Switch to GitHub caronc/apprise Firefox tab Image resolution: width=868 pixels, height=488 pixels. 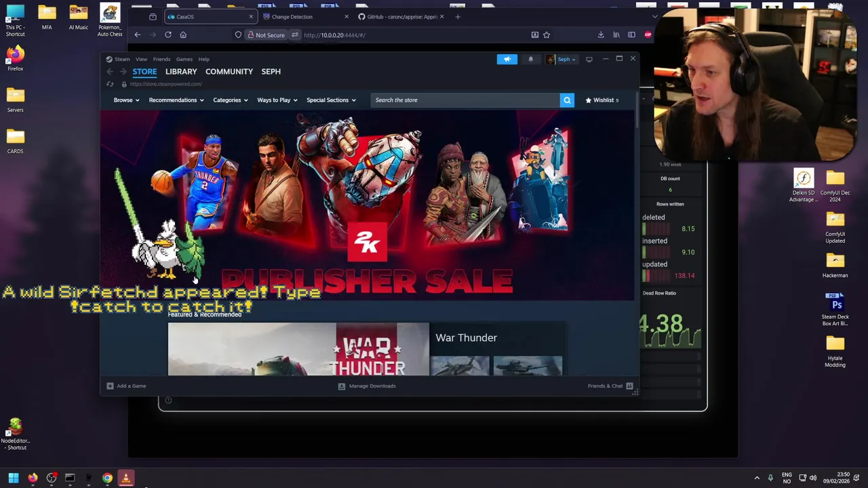401,16
